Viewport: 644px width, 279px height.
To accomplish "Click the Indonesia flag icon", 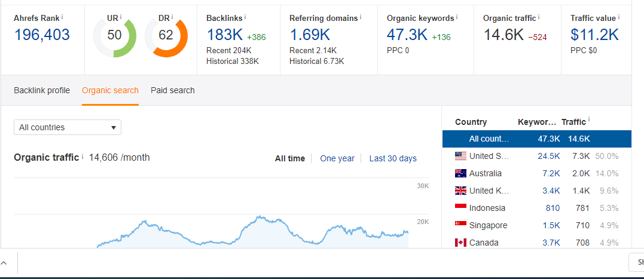I will (x=460, y=208).
